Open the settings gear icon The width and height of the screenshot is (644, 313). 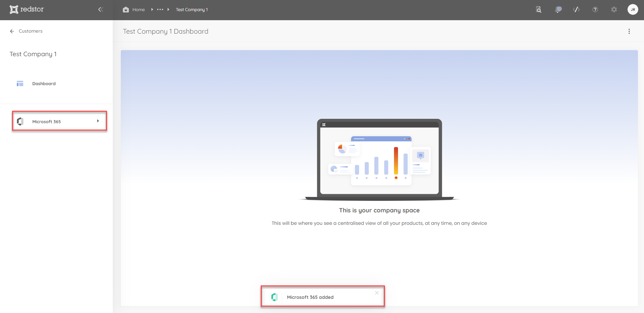[614, 9]
